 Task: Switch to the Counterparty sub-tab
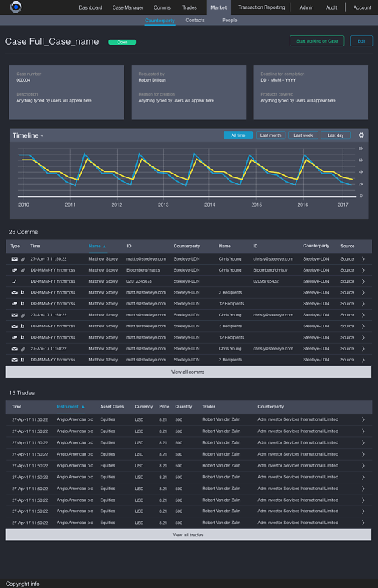point(160,21)
